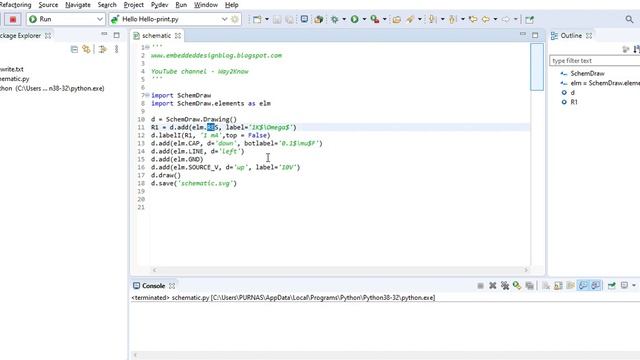Collapse the docstring fold on line 1
This screenshot has width=640, height=360.
147,47
